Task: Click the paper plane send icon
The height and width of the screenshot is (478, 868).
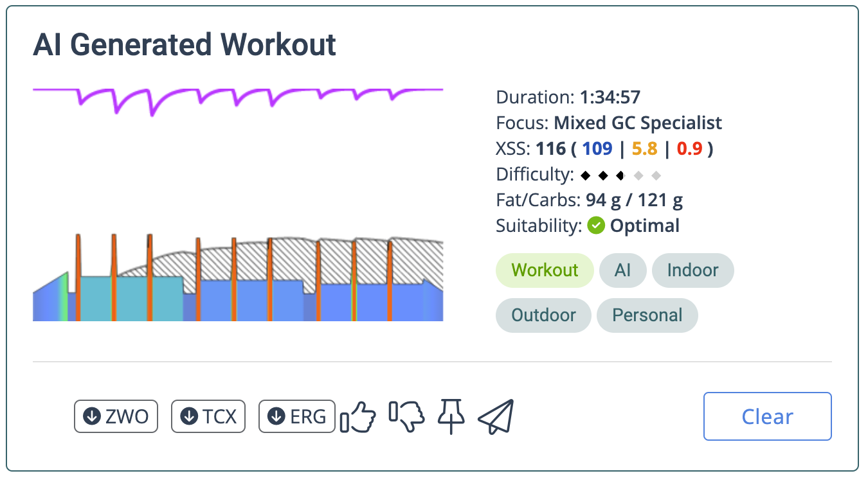Action: [x=496, y=416]
